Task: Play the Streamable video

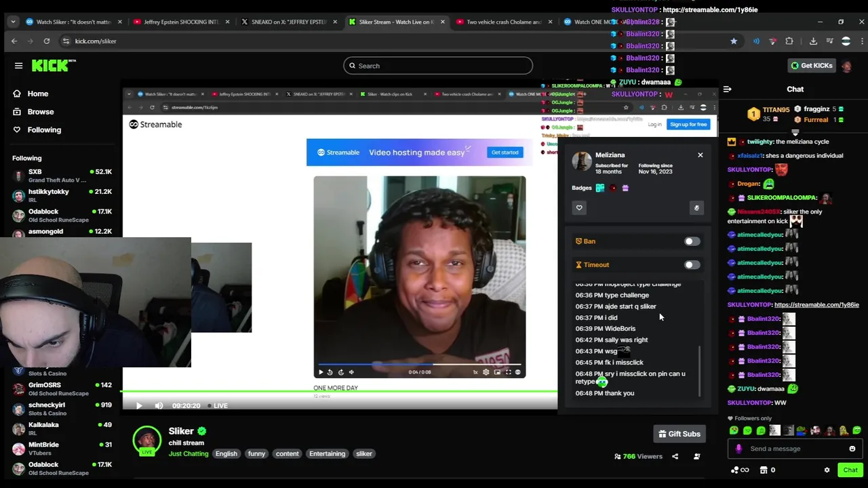Action: point(321,372)
